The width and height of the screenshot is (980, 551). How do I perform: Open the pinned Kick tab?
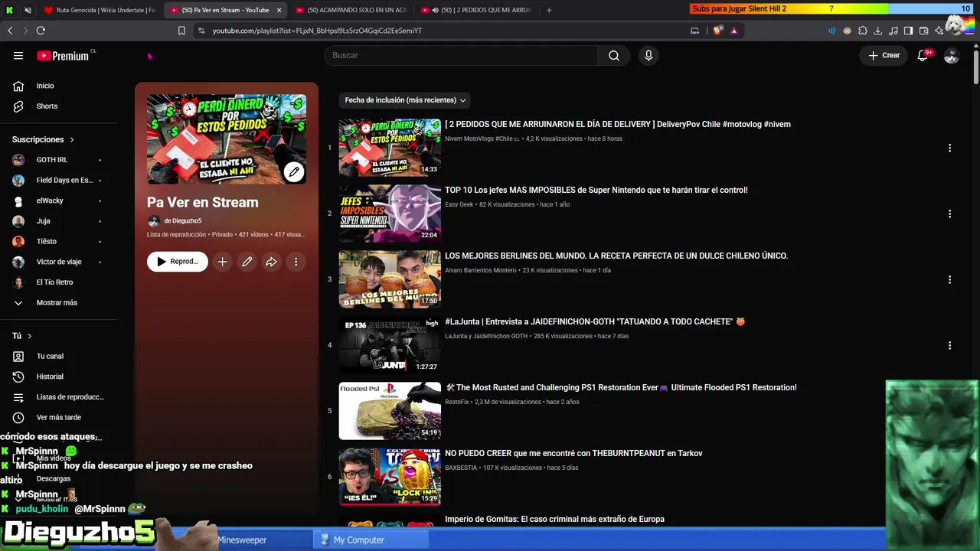point(9,10)
